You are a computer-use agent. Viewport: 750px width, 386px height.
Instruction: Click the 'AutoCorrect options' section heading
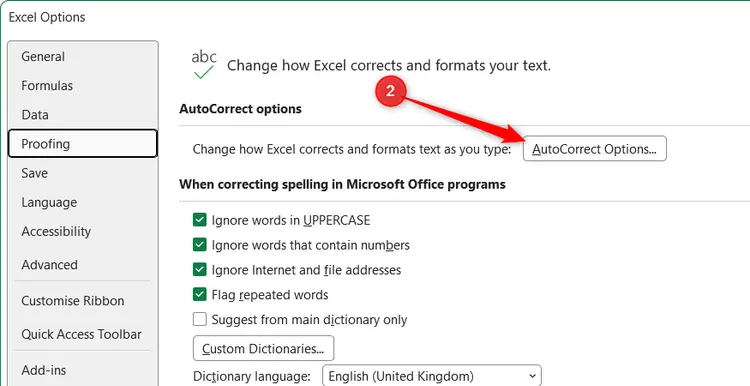pyautogui.click(x=240, y=109)
